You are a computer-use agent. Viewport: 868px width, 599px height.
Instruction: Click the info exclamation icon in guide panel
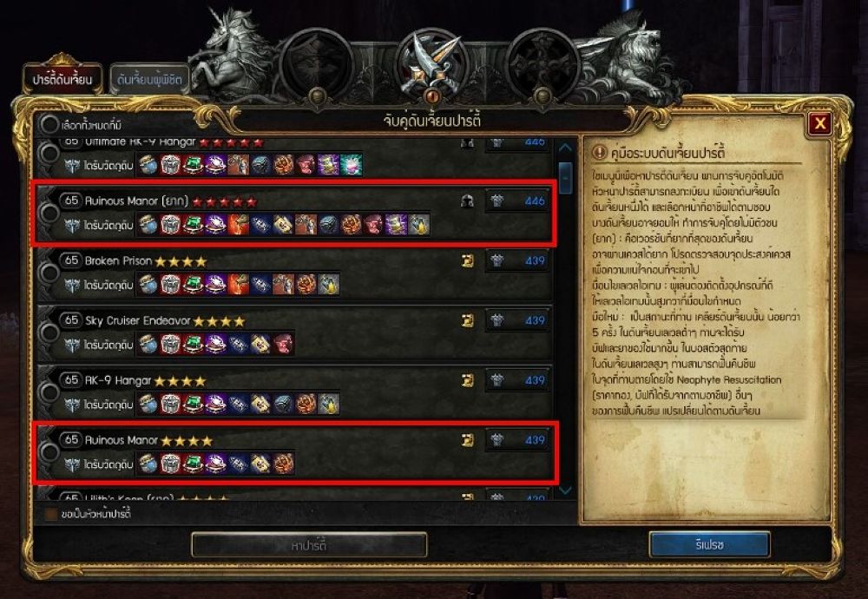point(600,152)
